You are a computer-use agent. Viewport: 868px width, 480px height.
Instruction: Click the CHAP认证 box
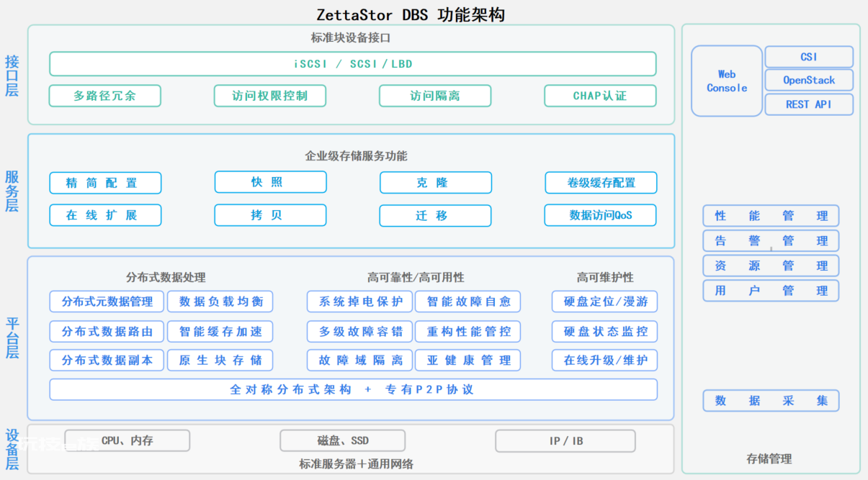[600, 96]
